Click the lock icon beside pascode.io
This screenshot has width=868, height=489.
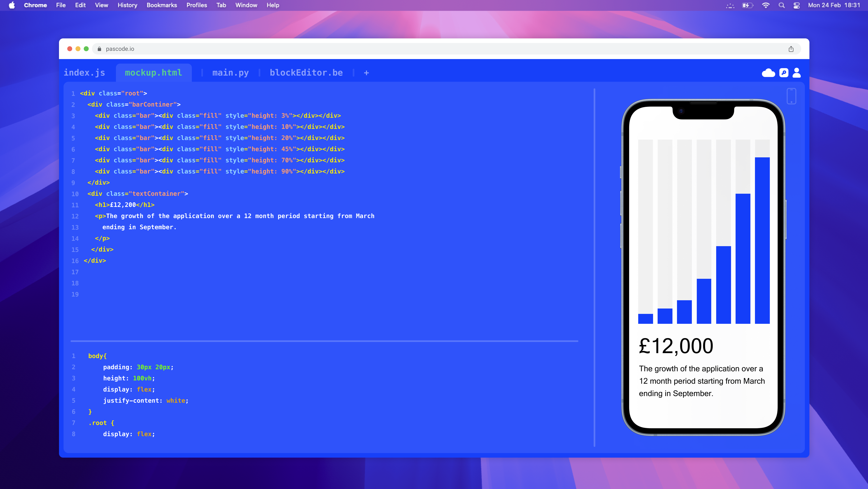click(99, 49)
